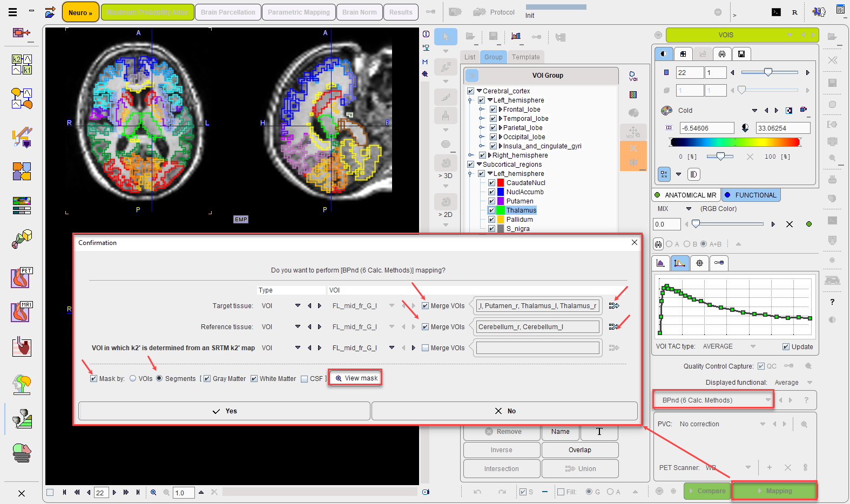Launch the cardiac MRI tool
850x504 pixels.
pos(22,312)
